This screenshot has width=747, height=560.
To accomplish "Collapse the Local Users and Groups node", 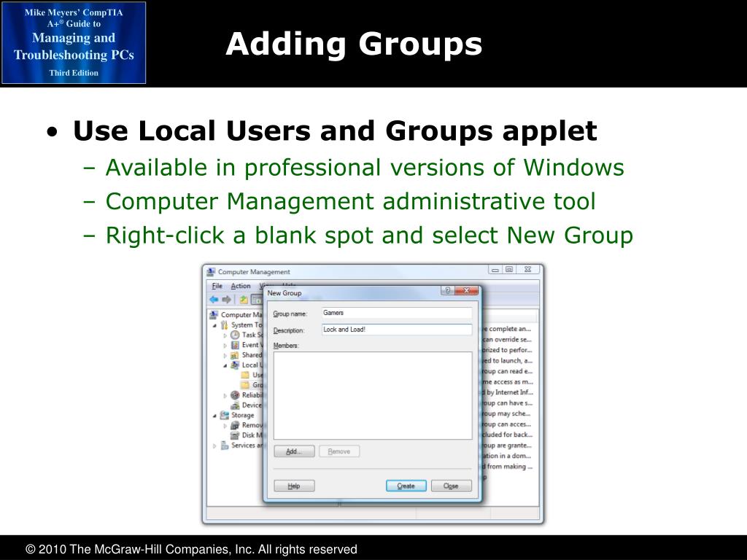I will [225, 366].
